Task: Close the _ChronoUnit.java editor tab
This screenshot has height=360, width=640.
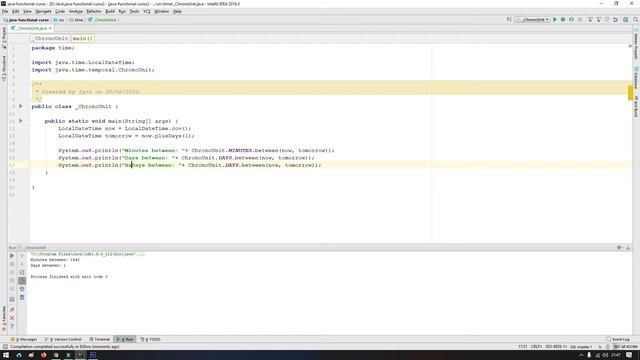Action: [x=50, y=28]
